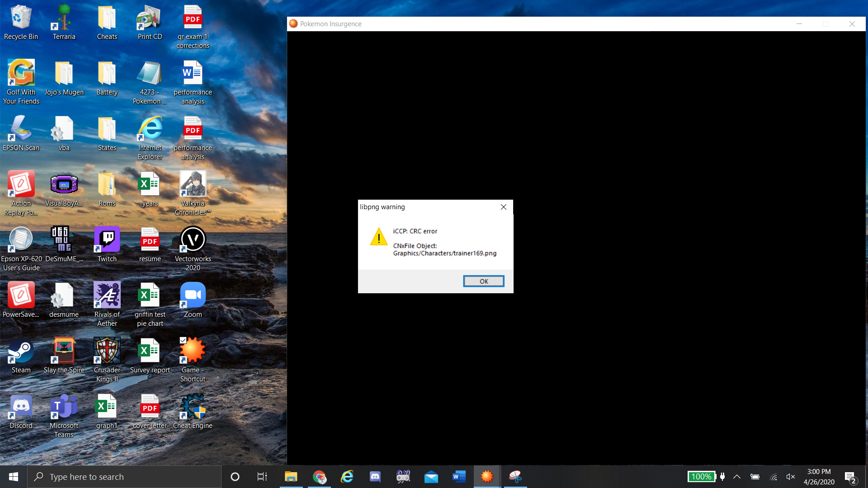Open the Mail app from the taskbar
Viewport: 868px width, 488px height.
pyautogui.click(x=431, y=477)
